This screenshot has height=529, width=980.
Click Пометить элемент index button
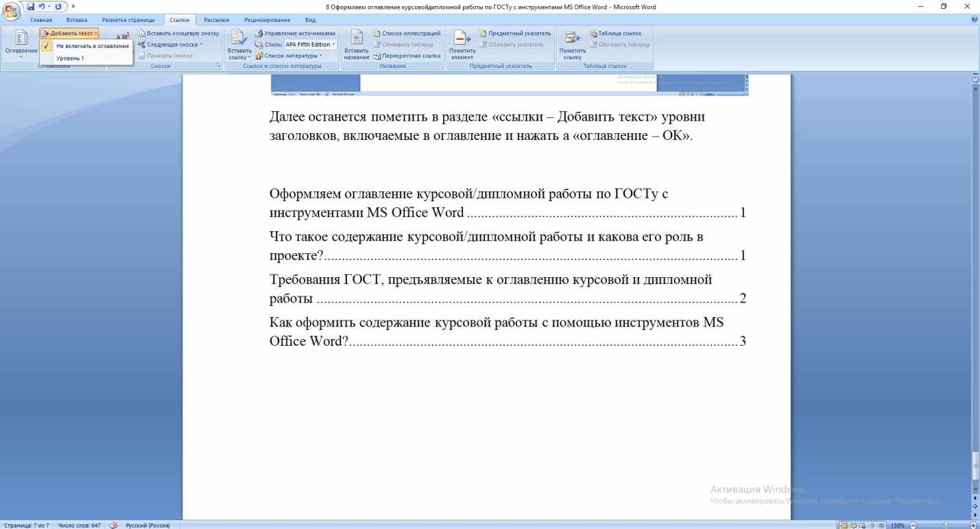click(462, 45)
